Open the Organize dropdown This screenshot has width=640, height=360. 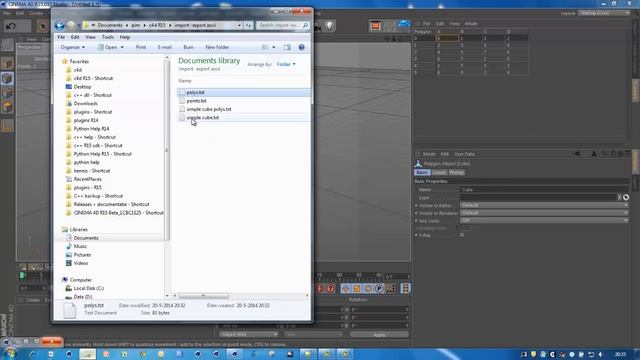coord(73,47)
